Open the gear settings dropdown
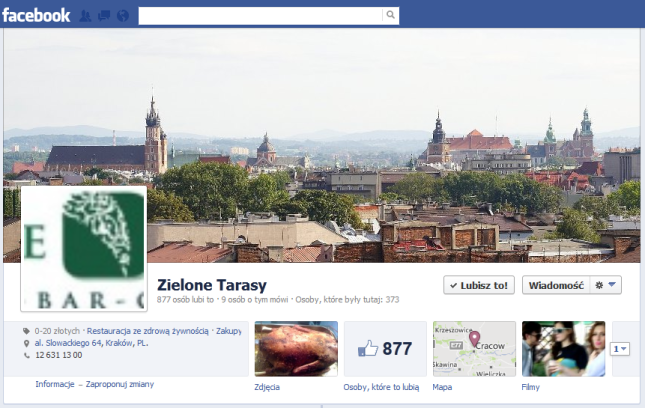This screenshot has width=645, height=408. tap(606, 285)
